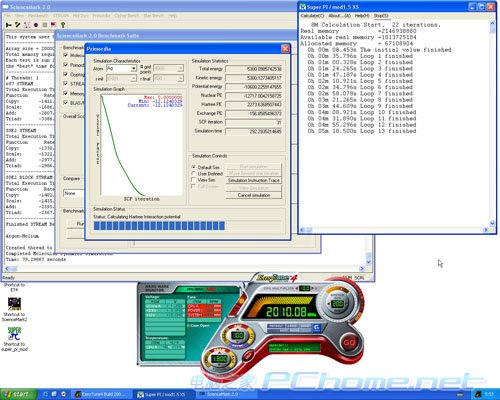The image size is (500, 400).
Task: Click the EasyTune 4 logo at the top
Action: (277, 277)
